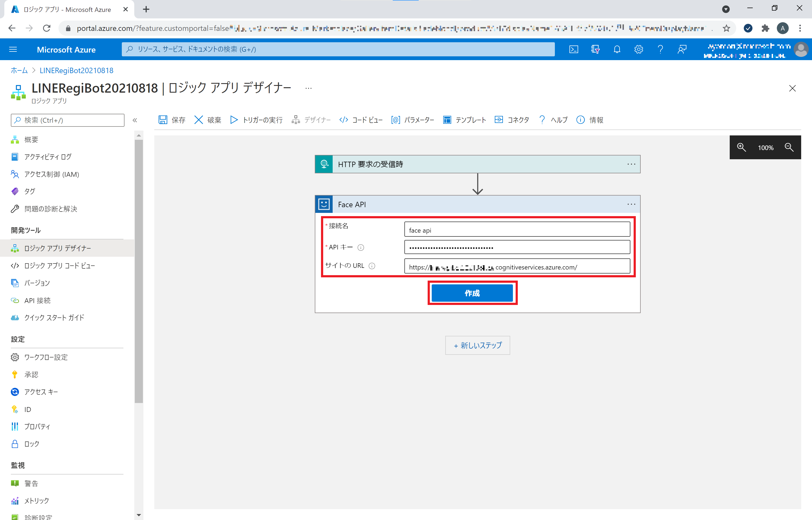Screen dimensions: 812x520
Task: Click the API キー info tooltip icon
Action: (361, 247)
